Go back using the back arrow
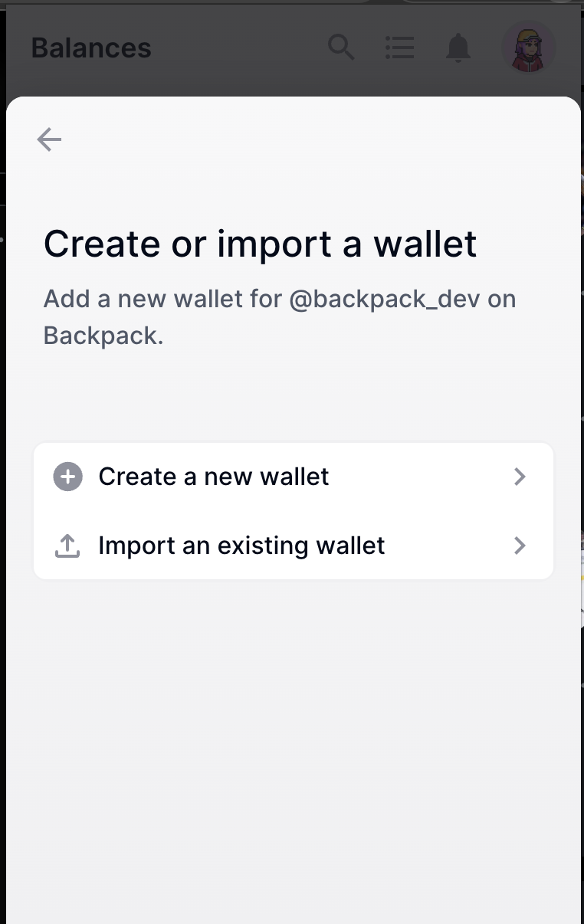Screen dimensions: 584x924 (49, 139)
